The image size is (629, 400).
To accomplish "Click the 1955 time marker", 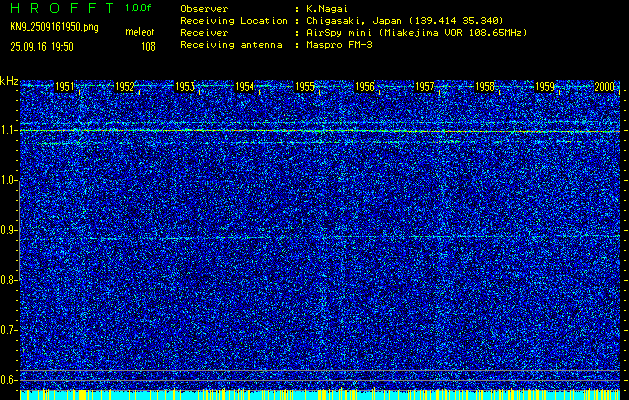I will [305, 87].
